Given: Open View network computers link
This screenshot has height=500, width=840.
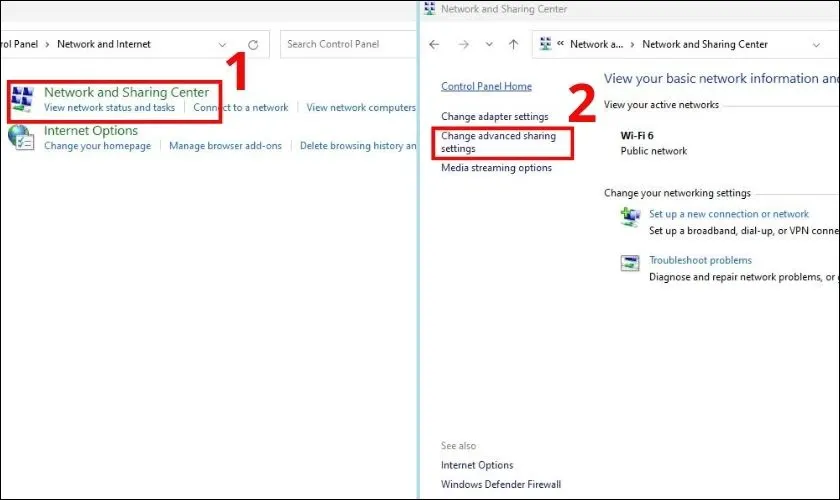Looking at the screenshot, I should coord(361,108).
